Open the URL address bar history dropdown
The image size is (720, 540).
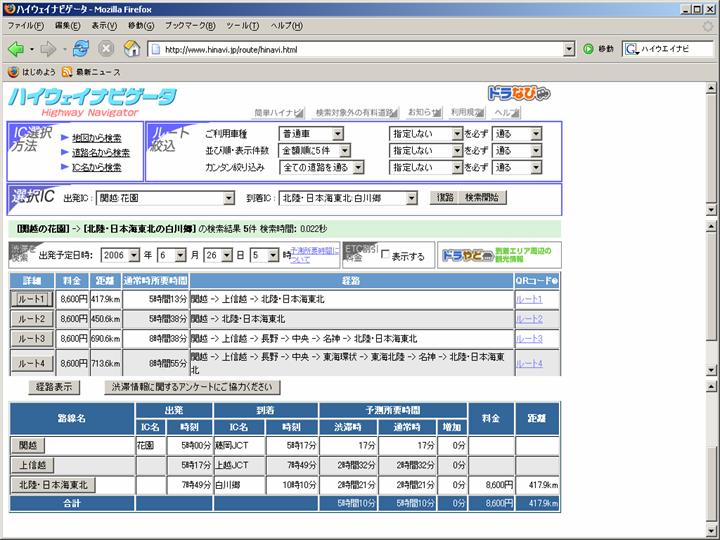point(569,49)
